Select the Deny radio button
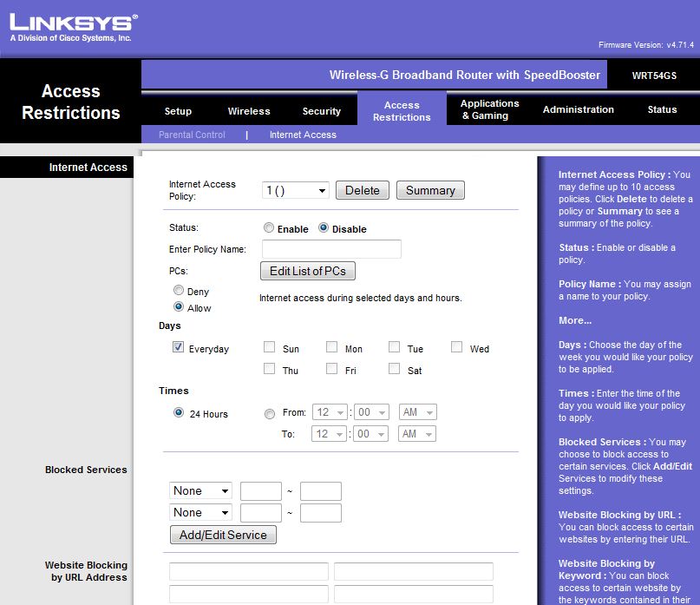The height and width of the screenshot is (605, 700). 179,291
